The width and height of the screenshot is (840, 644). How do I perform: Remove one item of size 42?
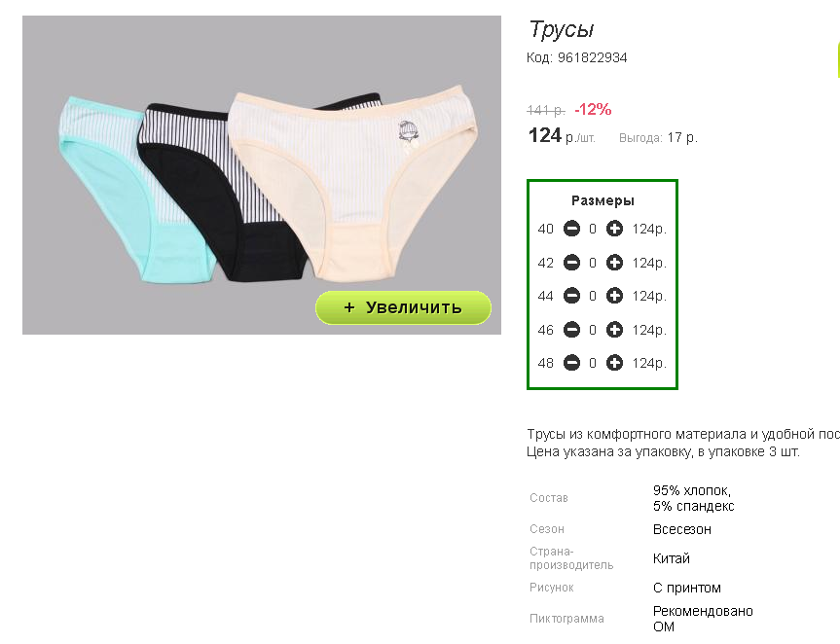(571, 263)
